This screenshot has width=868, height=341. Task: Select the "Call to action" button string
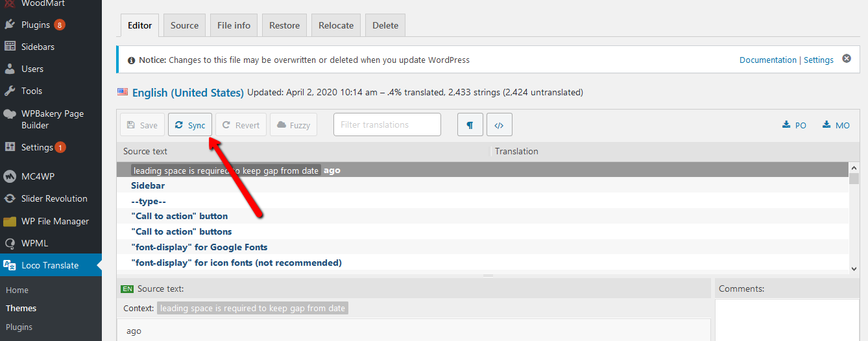pos(483,216)
